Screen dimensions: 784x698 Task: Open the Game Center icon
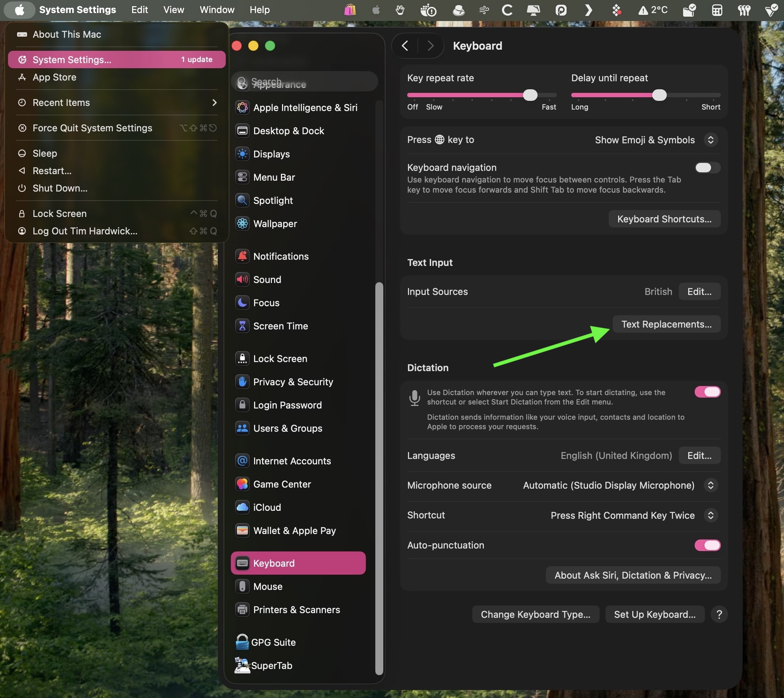[242, 484]
